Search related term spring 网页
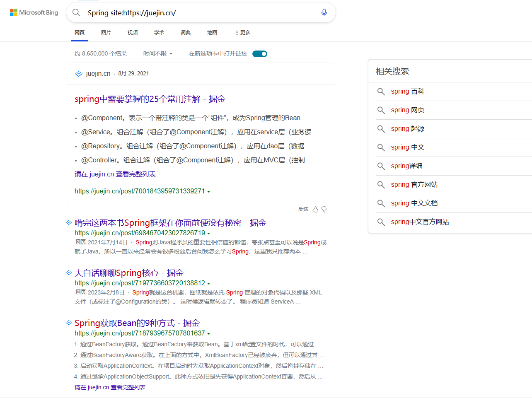This screenshot has height=398, width=532. (x=408, y=110)
